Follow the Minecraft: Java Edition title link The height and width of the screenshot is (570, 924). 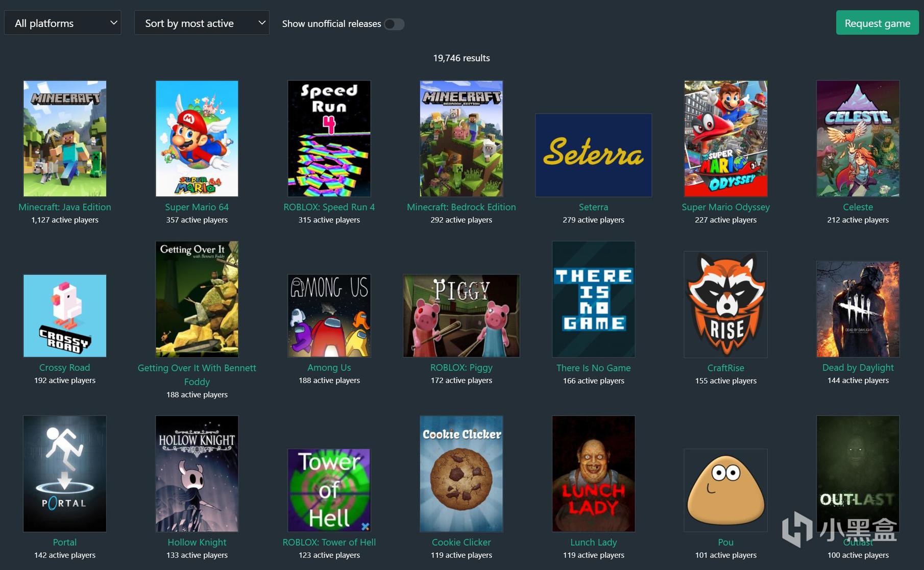tap(65, 207)
